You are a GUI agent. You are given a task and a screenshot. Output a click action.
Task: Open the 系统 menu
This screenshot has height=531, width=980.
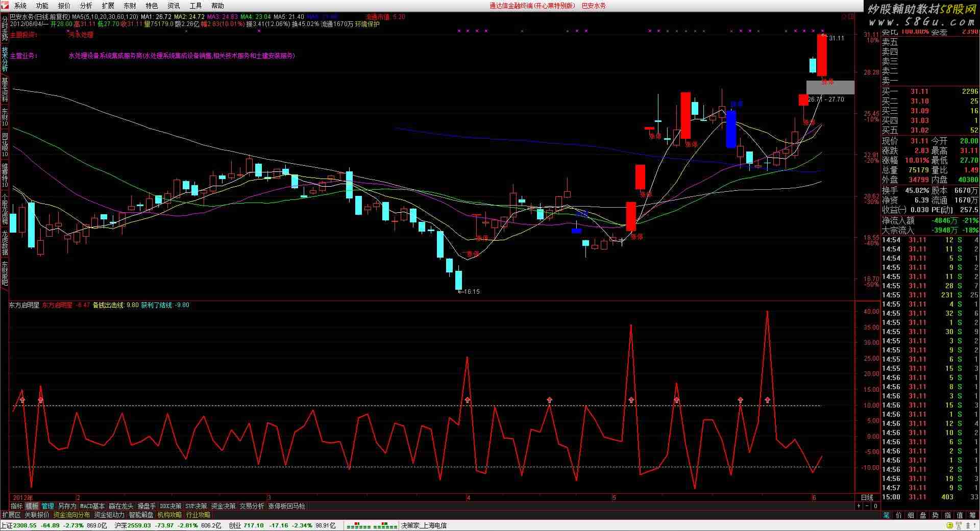tap(20, 6)
